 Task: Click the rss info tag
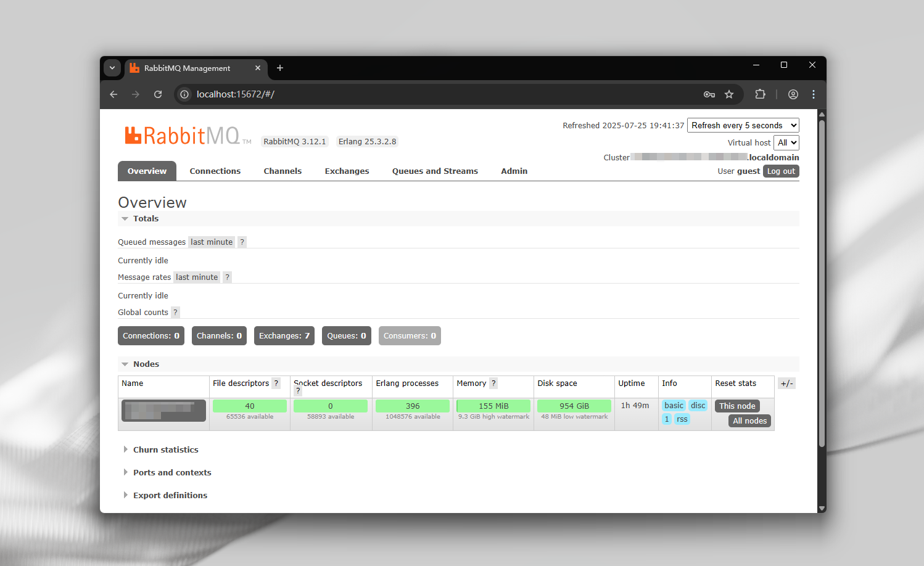coord(682,419)
